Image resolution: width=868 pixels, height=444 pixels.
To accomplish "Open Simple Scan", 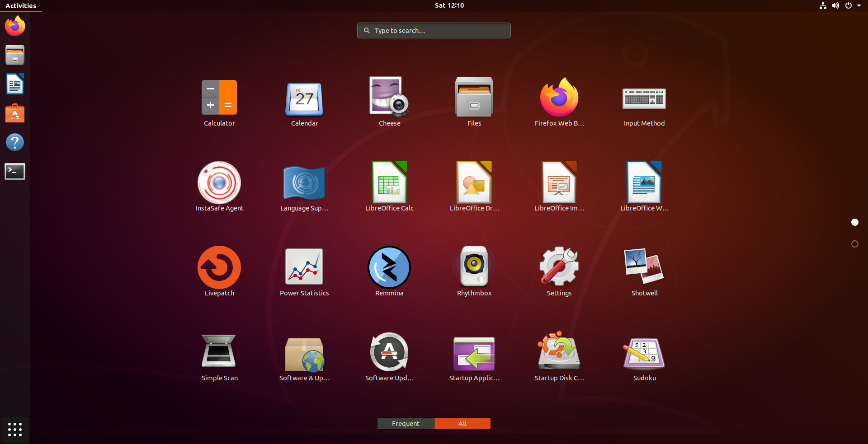I will point(219,351).
